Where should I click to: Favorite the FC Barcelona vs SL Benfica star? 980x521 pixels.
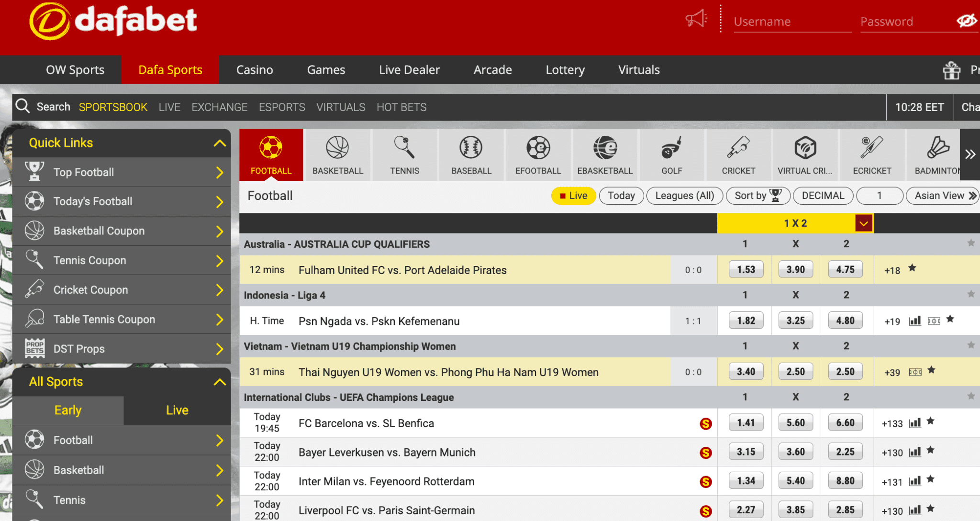click(x=930, y=421)
